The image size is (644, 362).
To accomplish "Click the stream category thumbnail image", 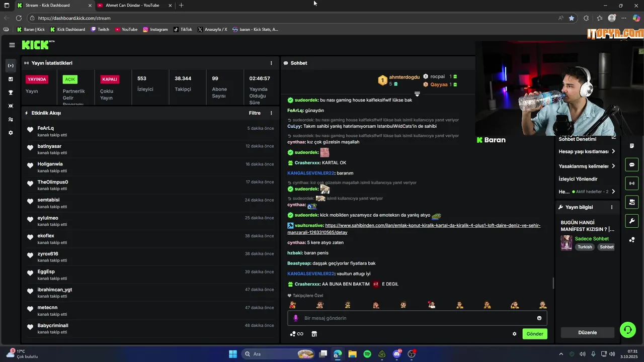I will click(x=567, y=243).
